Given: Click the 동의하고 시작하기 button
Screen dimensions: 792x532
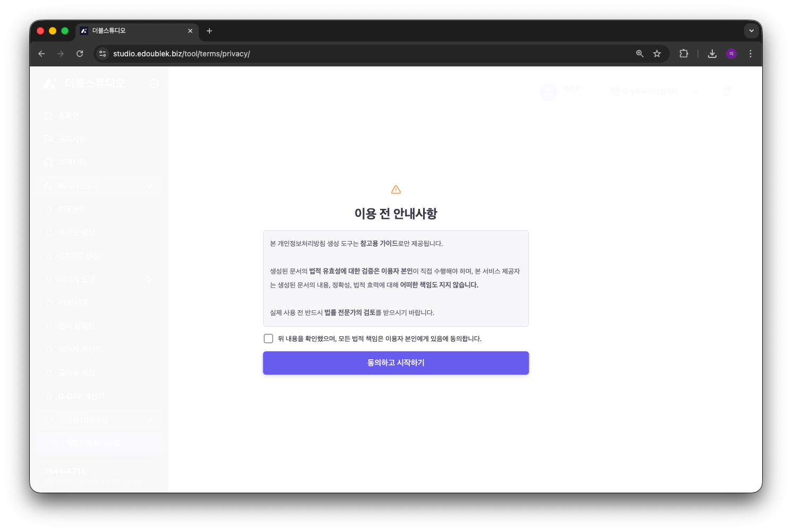Looking at the screenshot, I should tap(396, 363).
